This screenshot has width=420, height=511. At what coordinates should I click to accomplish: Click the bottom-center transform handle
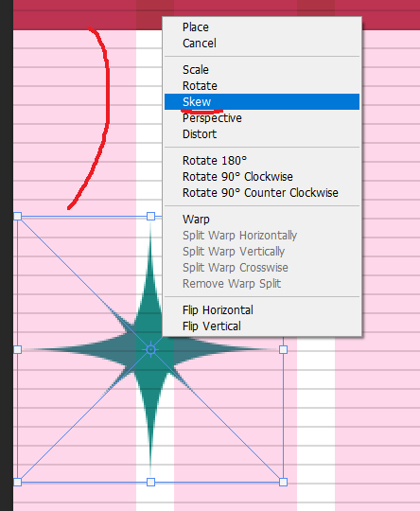pos(150,482)
